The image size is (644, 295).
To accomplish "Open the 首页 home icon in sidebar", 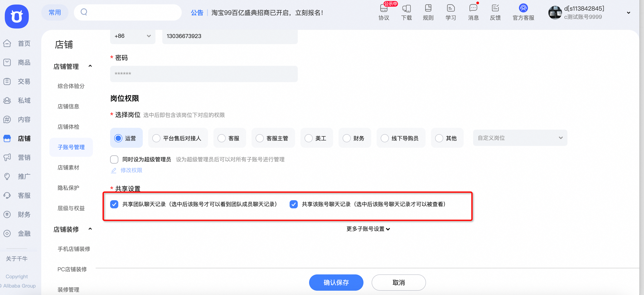I will pyautogui.click(x=7, y=43).
